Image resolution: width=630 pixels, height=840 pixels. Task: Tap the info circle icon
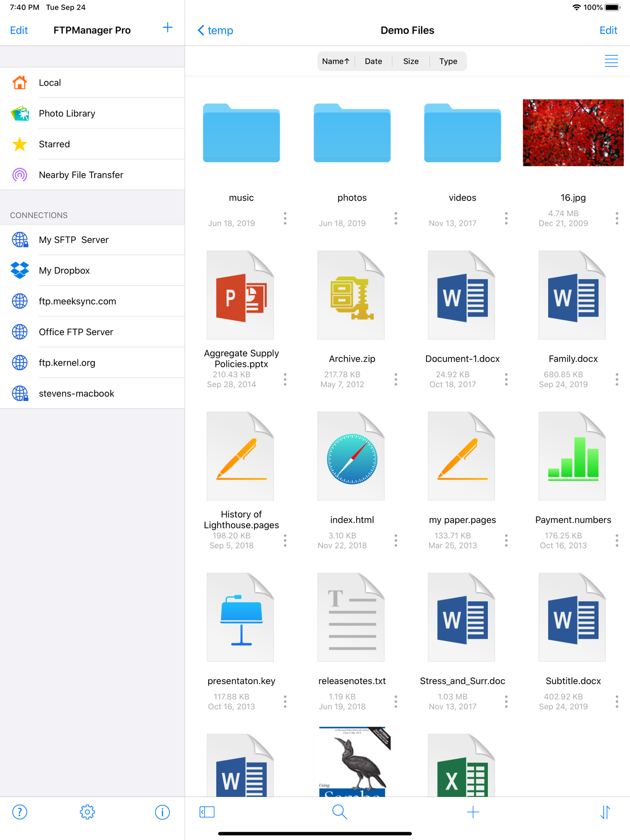[x=162, y=812]
